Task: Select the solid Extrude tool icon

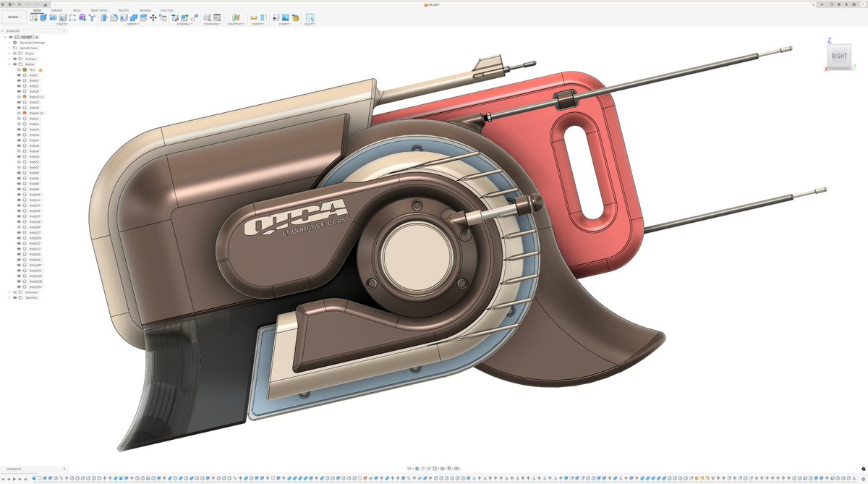Action: (43, 17)
